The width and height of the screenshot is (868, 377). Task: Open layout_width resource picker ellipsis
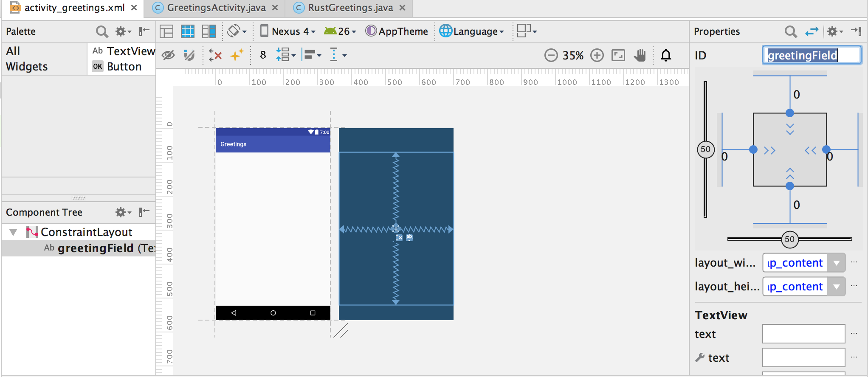pyautogui.click(x=854, y=262)
